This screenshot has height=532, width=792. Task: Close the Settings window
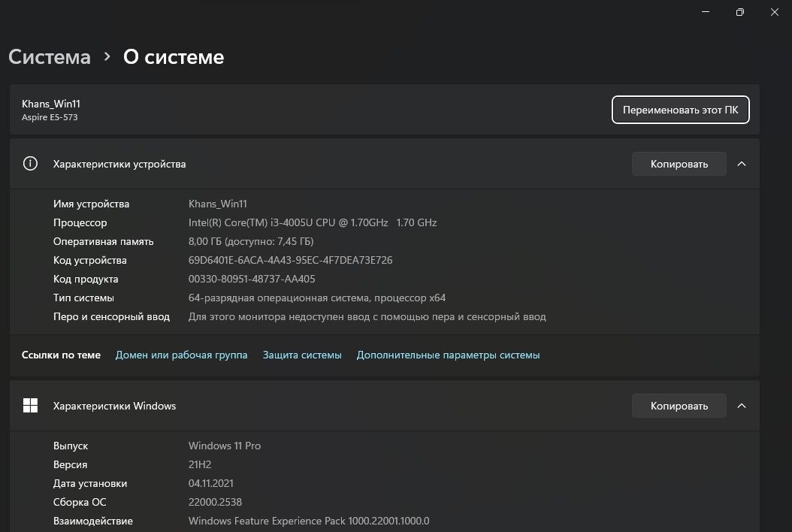774,11
